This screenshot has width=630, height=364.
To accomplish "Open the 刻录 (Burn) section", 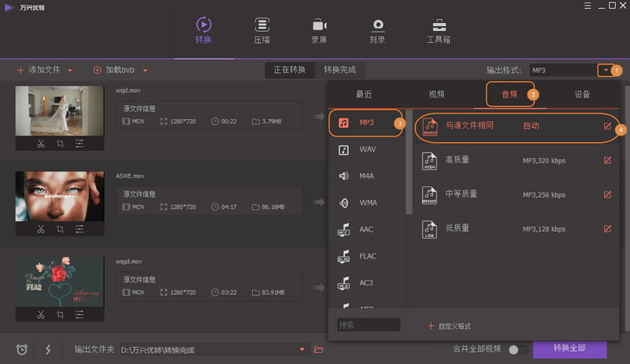I will pos(377,30).
